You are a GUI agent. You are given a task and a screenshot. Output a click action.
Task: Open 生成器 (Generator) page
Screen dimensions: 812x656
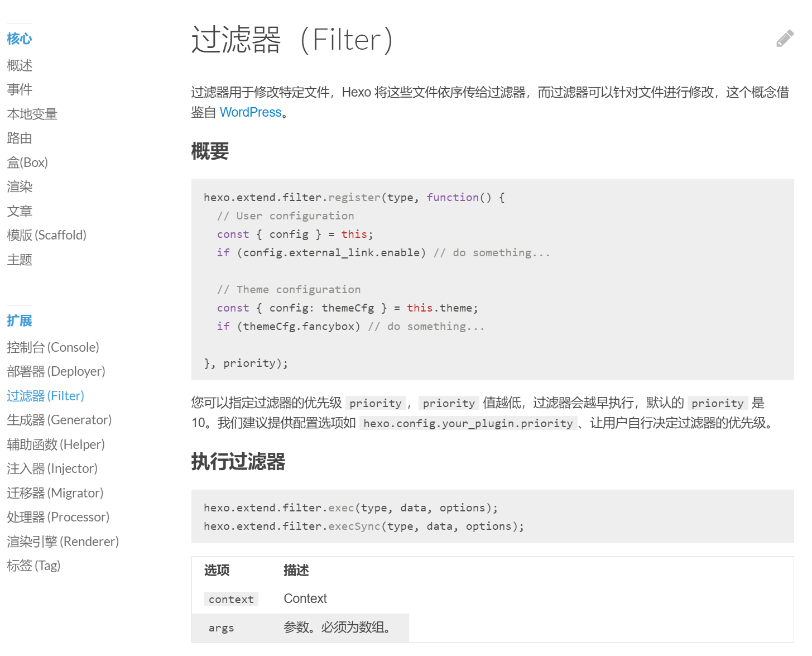click(59, 420)
